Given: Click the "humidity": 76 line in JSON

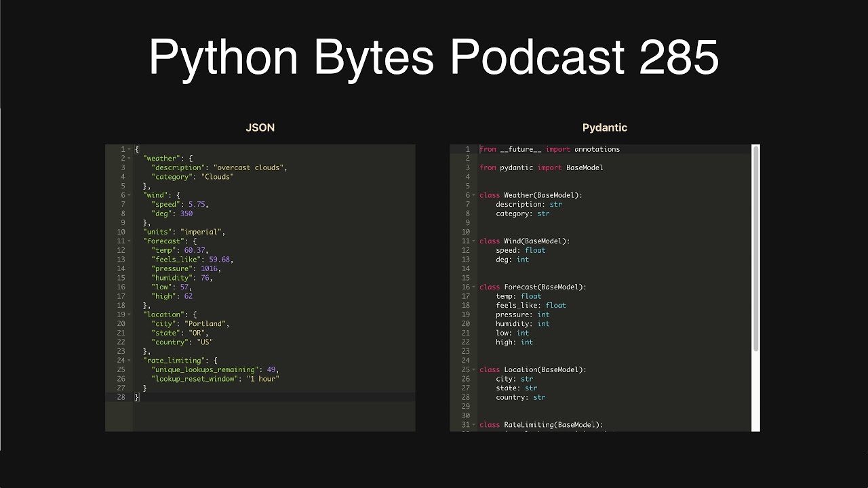Looking at the screenshot, I should tap(182, 278).
